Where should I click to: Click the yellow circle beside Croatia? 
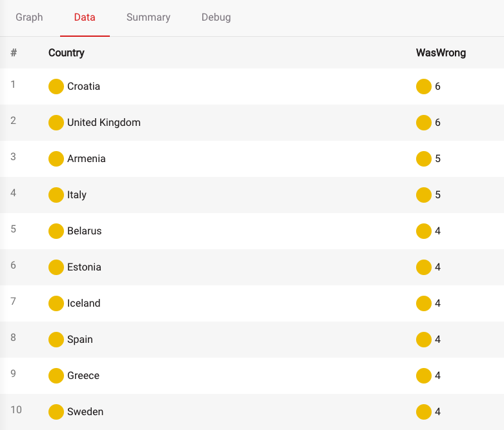[56, 87]
